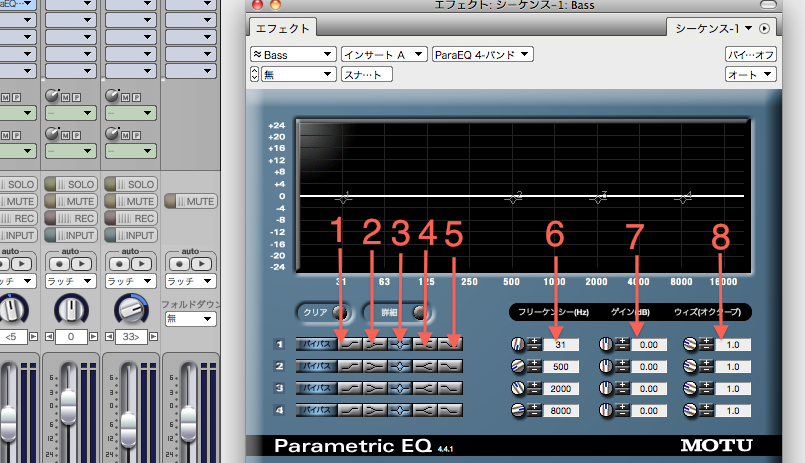Select band 3 high shelf filter icon
805x463 pixels.
(425, 389)
